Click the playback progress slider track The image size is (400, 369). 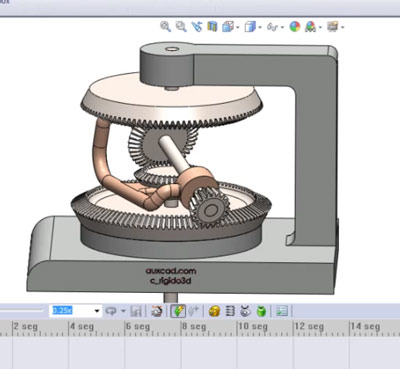coord(22,311)
